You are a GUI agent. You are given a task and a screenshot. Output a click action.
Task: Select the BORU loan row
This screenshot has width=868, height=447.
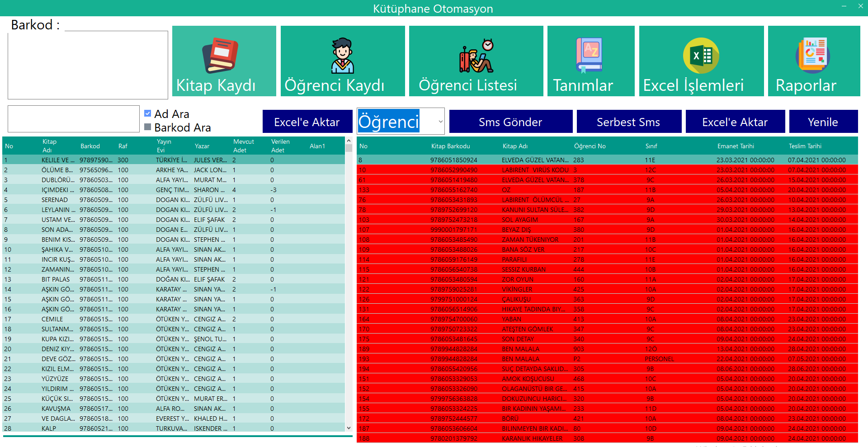607,419
